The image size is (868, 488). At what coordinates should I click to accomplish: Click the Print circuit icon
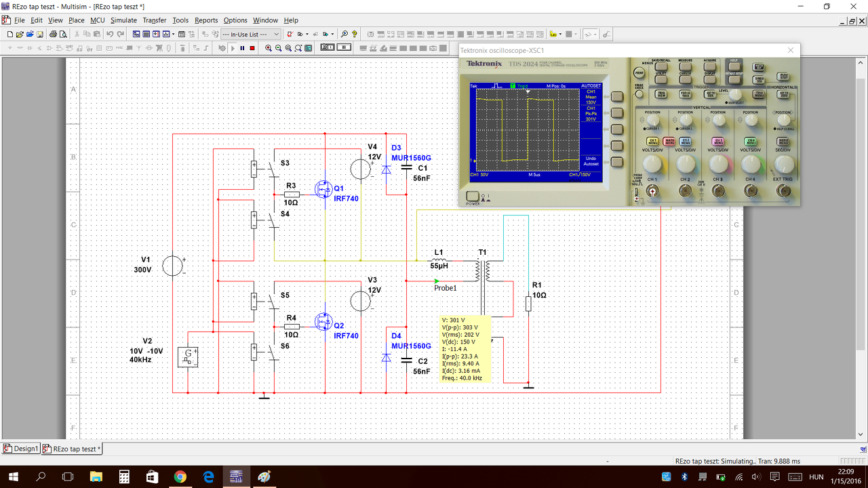point(53,34)
